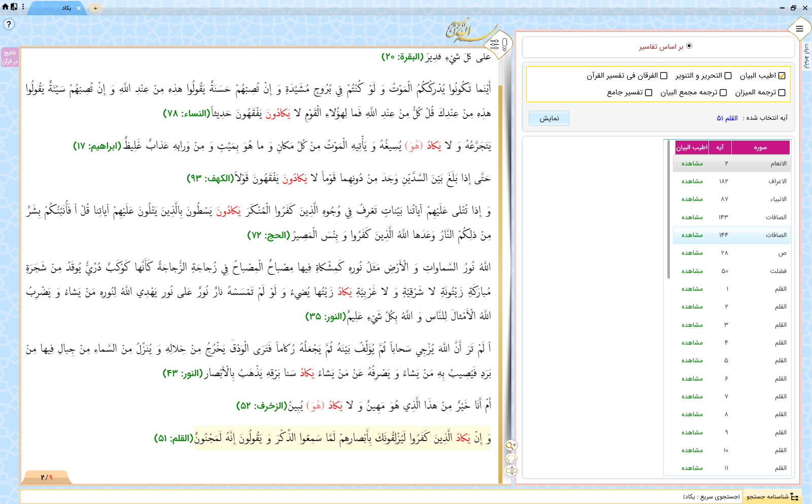The width and height of the screenshot is (812, 504).
Task: Open the three-dot options menu
Action: 22,7
